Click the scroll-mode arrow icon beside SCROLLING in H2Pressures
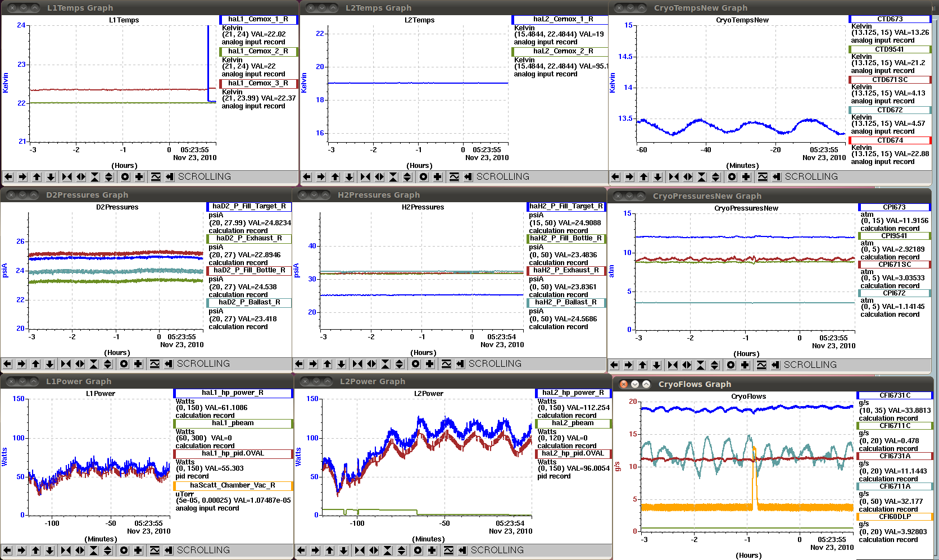The width and height of the screenshot is (939, 560). tap(460, 364)
